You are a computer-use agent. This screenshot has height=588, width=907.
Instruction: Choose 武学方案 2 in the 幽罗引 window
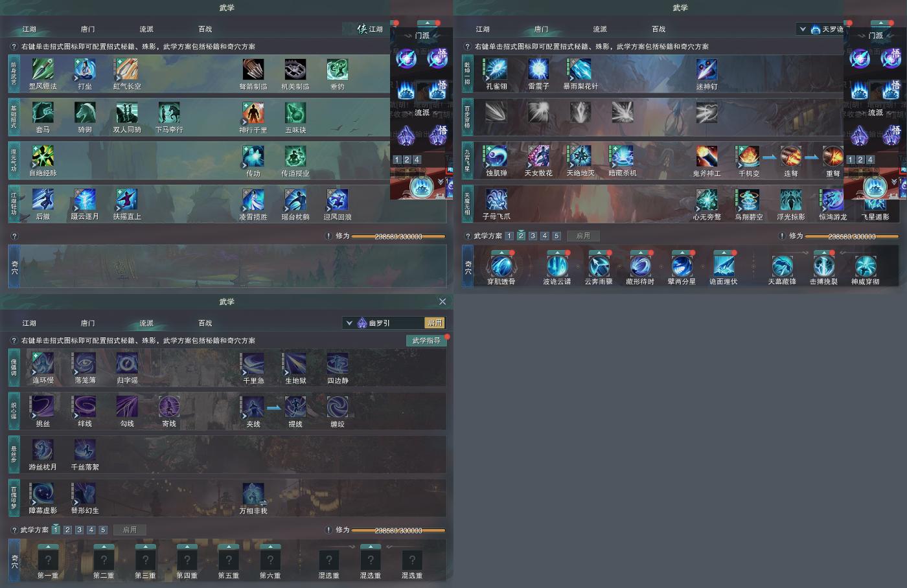(x=67, y=530)
